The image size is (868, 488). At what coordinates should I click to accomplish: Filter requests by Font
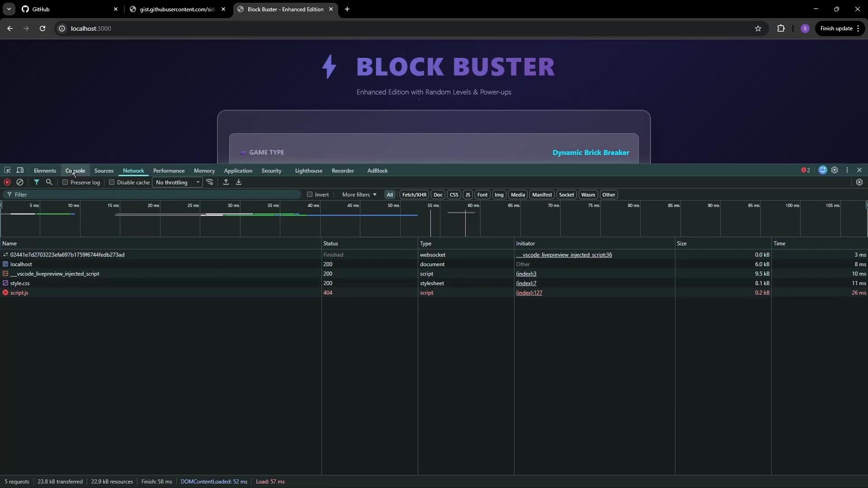point(482,195)
